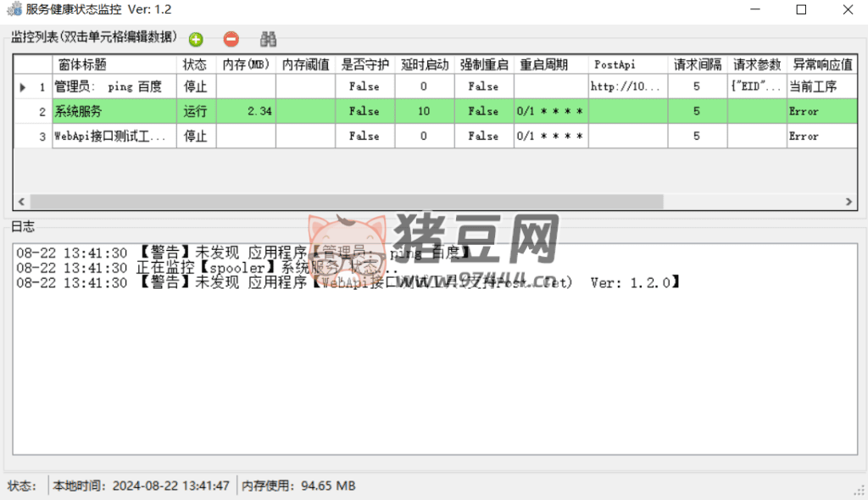868x500 pixels.
Task: Click restart period 0/1 * * * * in row 2
Action: click(551, 111)
